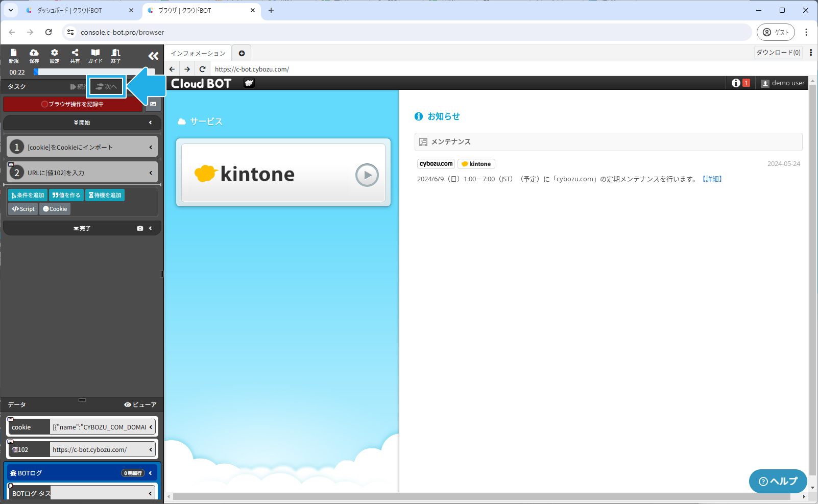Open 設定 (settings) gear icon
The height and width of the screenshot is (504, 818).
pyautogui.click(x=55, y=56)
